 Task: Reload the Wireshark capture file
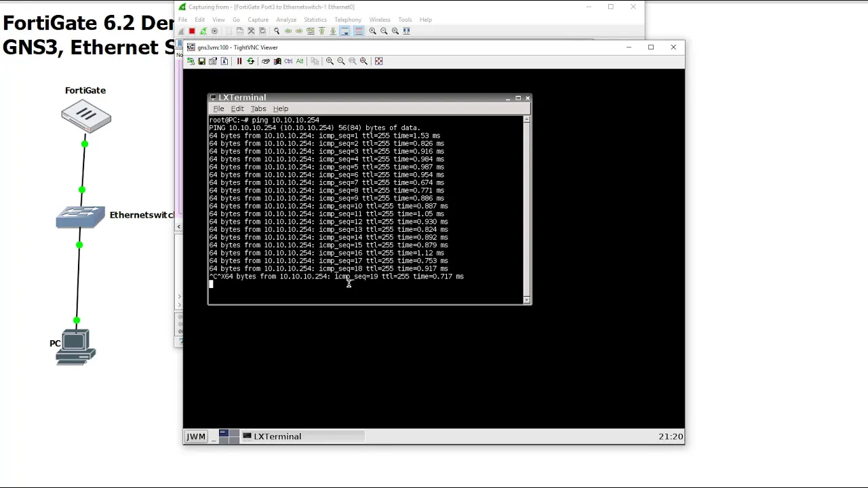(262, 31)
